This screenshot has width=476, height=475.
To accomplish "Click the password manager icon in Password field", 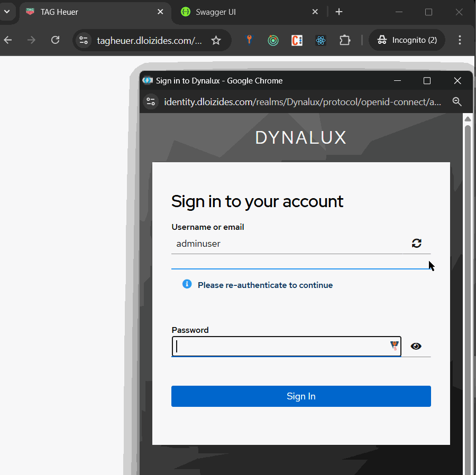I will click(394, 346).
